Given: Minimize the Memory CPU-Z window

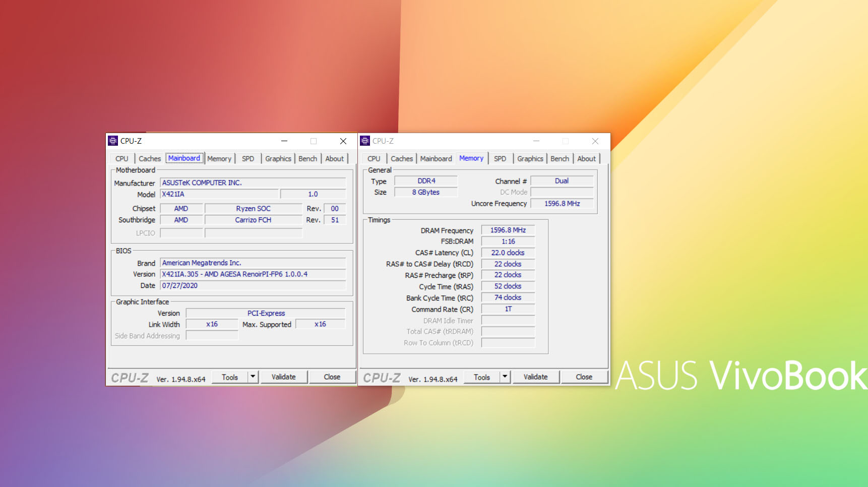Looking at the screenshot, I should pyautogui.click(x=536, y=141).
